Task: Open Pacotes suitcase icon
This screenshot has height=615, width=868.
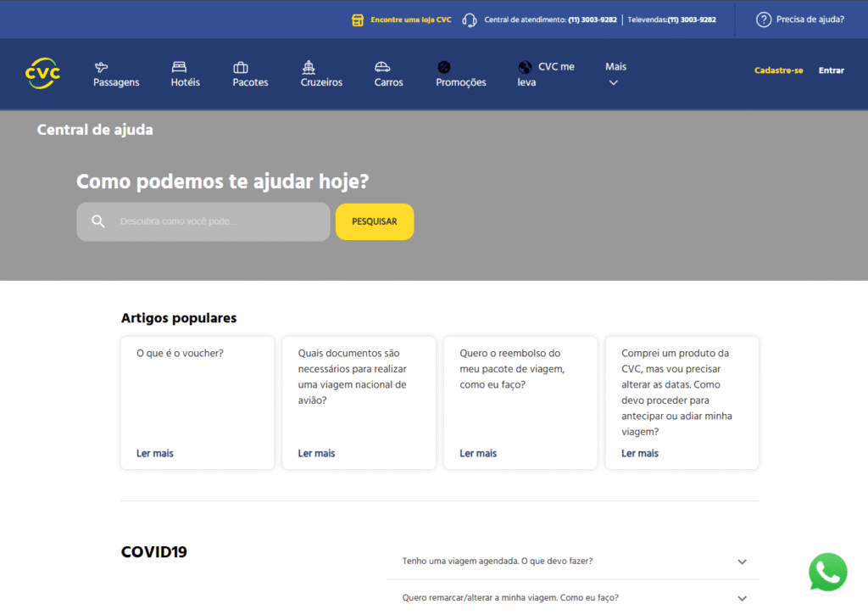Action: pyautogui.click(x=241, y=67)
